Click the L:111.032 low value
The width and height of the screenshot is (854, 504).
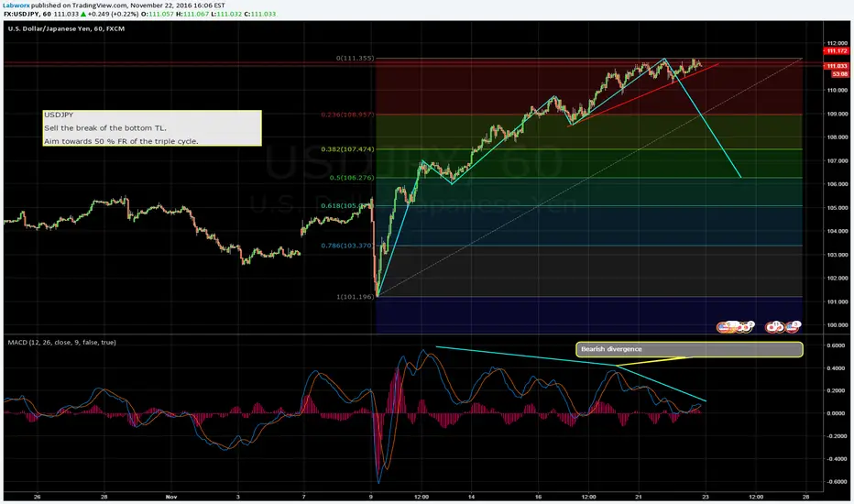(227, 14)
